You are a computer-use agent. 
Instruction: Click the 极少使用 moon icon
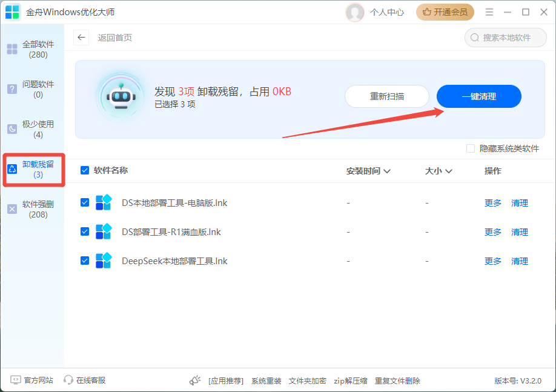tap(12, 129)
